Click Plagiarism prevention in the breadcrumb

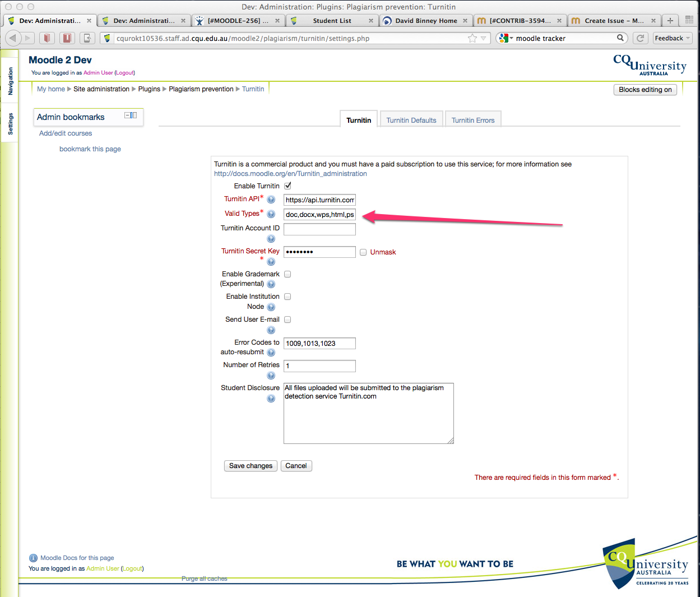(201, 89)
